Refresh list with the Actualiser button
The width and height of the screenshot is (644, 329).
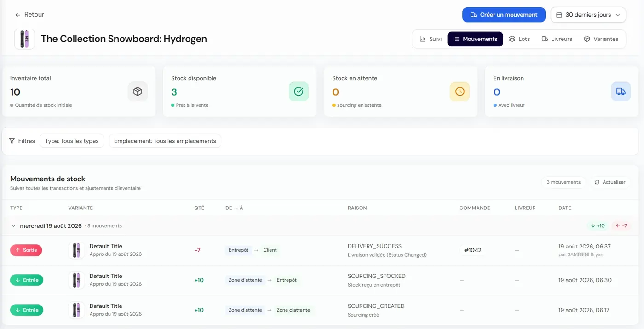tap(610, 182)
